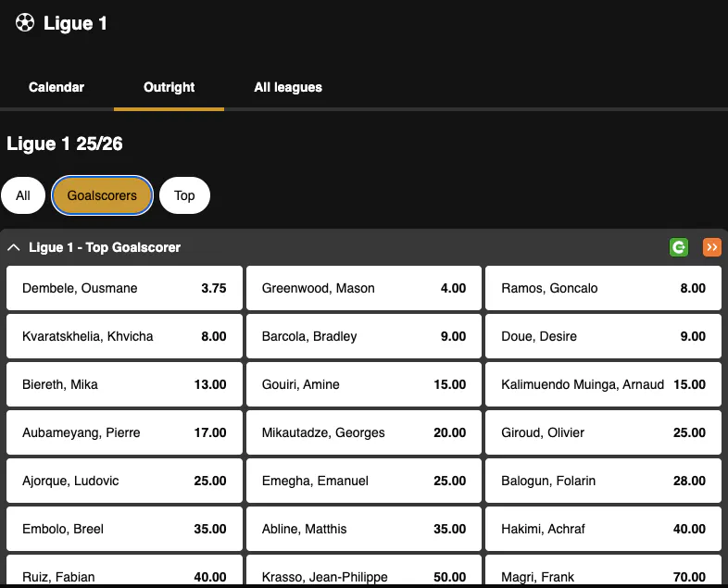Select Ruiz, Fabian at 40.00

pyautogui.click(x=124, y=571)
